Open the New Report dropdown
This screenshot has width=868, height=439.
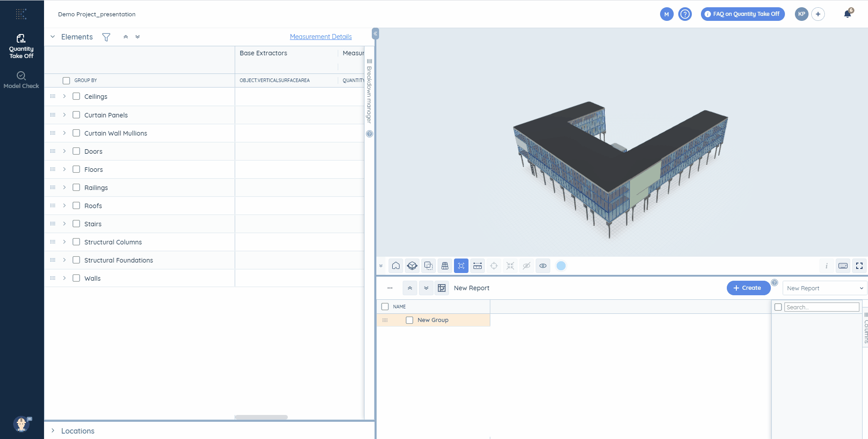pos(825,288)
